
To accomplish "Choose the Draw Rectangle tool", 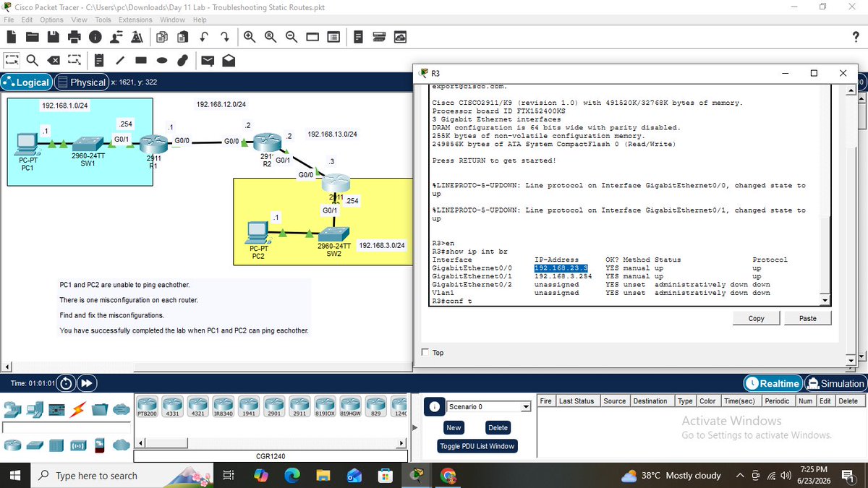I will (141, 61).
